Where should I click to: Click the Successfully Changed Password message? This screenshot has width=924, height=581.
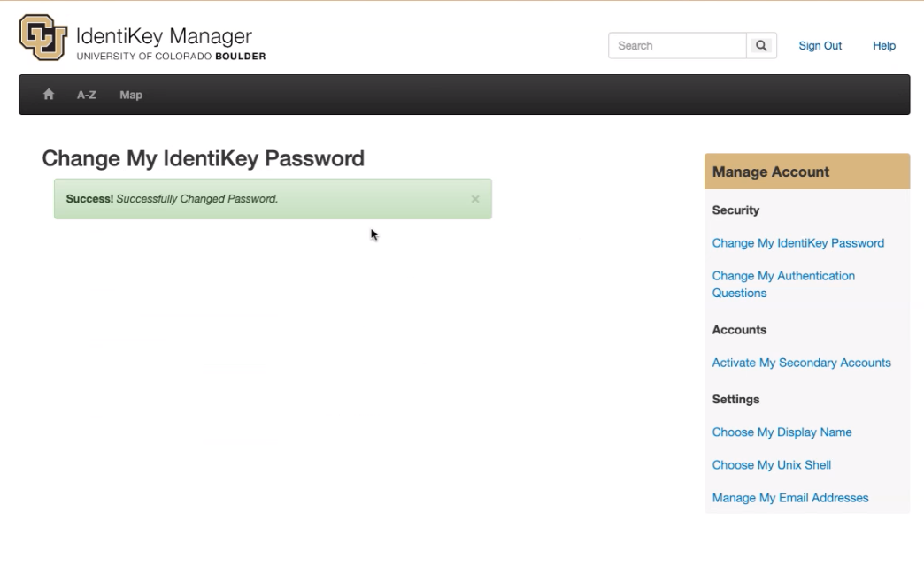pyautogui.click(x=196, y=199)
